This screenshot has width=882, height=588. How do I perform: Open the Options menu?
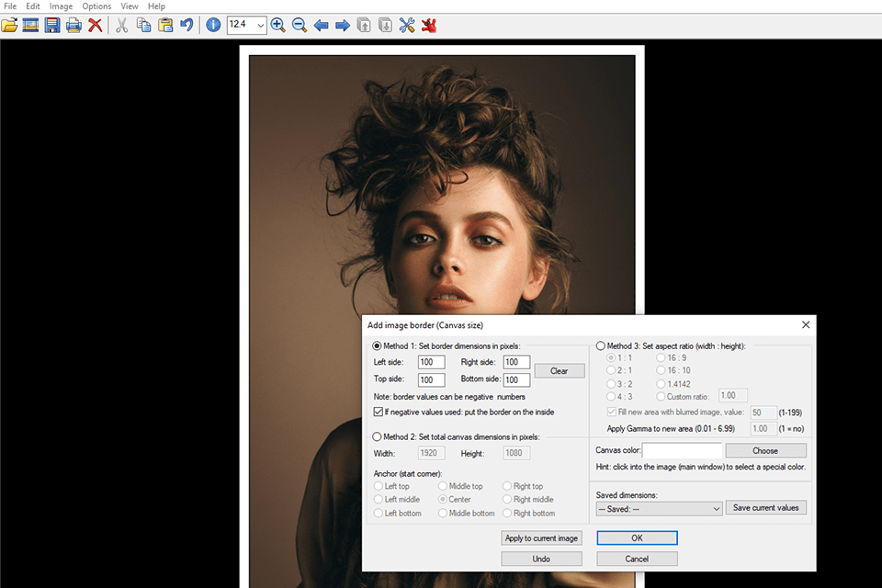pos(96,6)
